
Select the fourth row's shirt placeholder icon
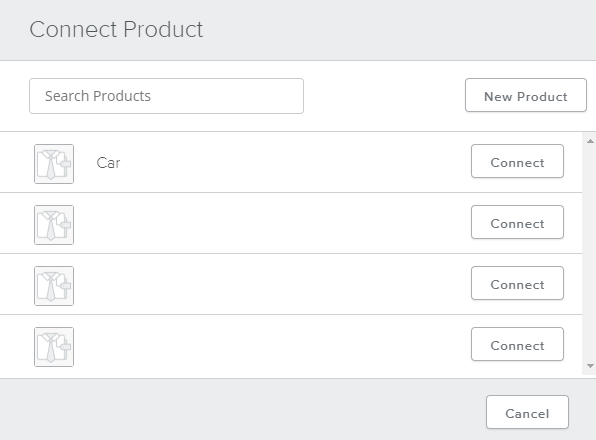coord(54,347)
